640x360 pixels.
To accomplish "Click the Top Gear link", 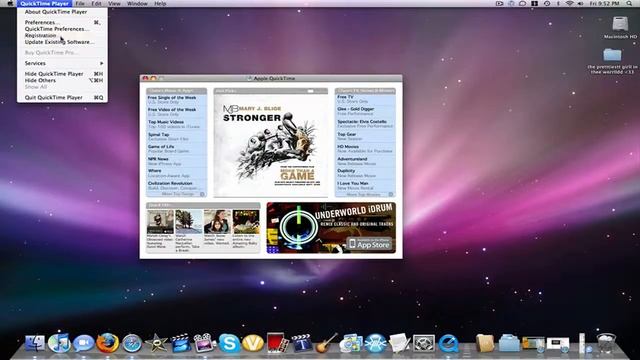I will [x=347, y=134].
